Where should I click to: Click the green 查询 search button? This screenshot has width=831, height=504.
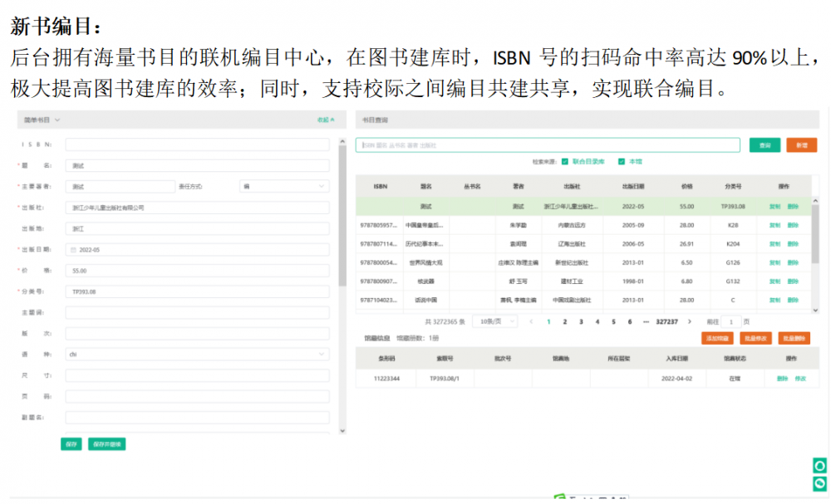[764, 145]
